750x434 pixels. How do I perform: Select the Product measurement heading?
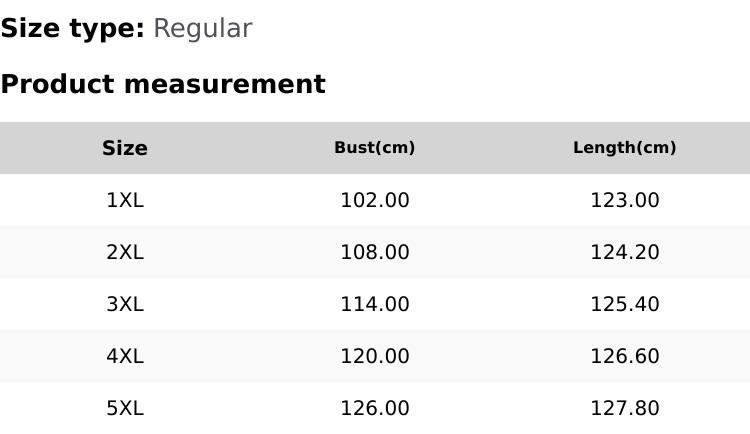point(163,84)
